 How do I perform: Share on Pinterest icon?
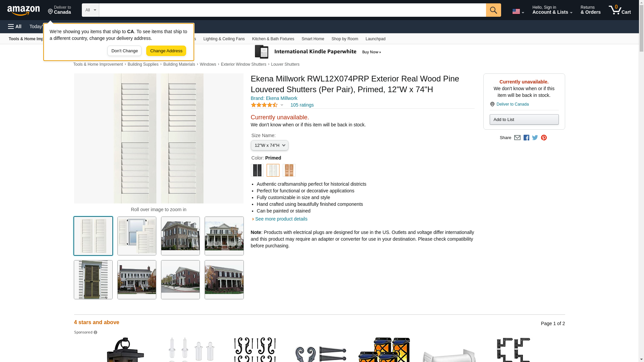pos(544,138)
